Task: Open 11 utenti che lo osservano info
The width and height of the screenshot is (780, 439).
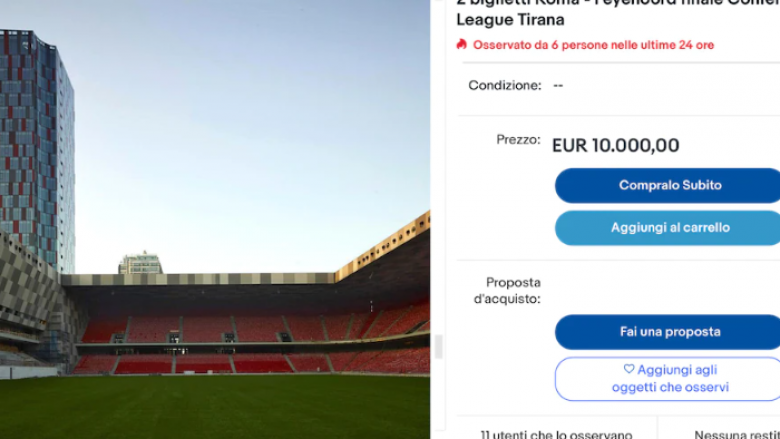Action: [556, 434]
